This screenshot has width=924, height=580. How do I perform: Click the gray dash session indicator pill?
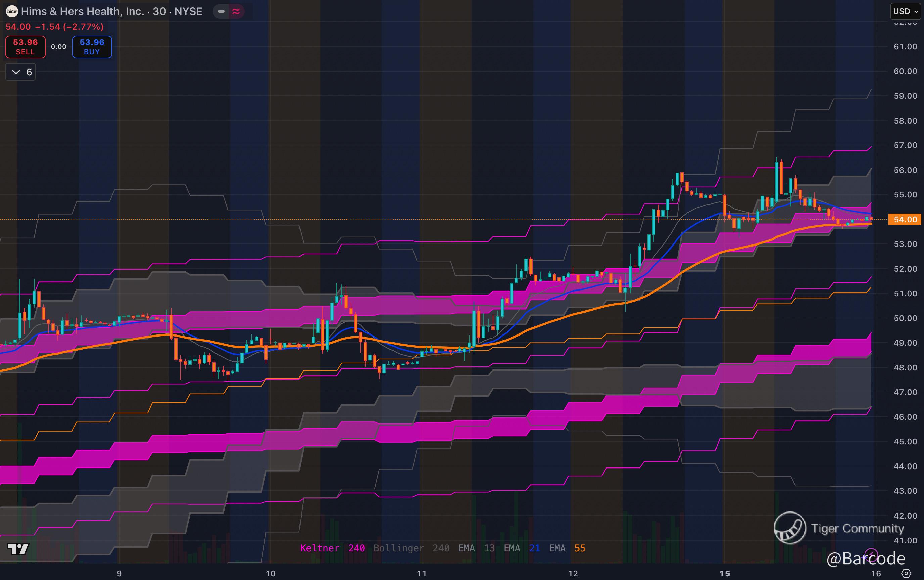[x=221, y=11]
